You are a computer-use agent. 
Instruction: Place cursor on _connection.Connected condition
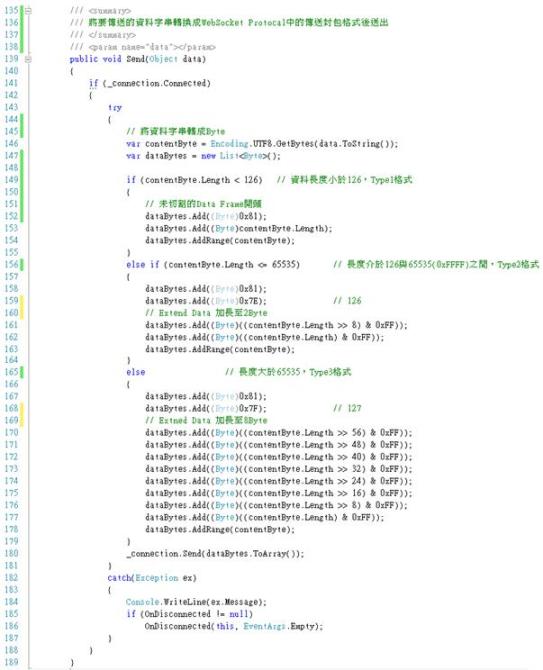(x=156, y=83)
